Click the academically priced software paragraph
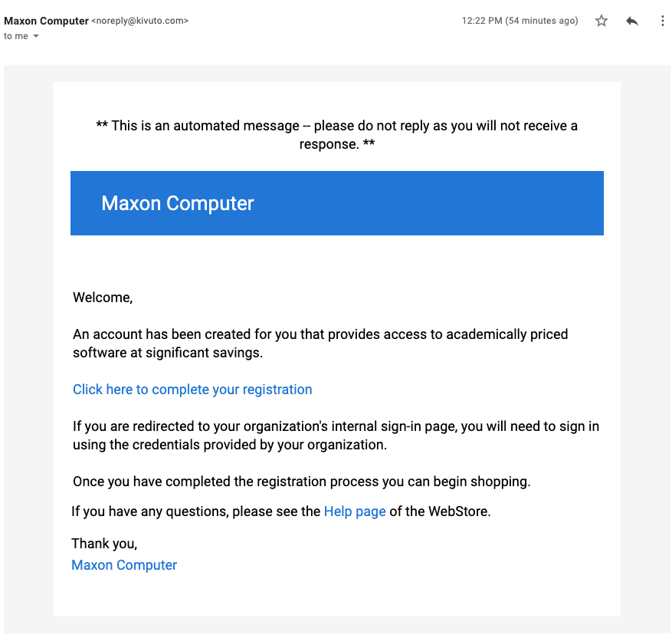The image size is (672, 638). pos(320,343)
